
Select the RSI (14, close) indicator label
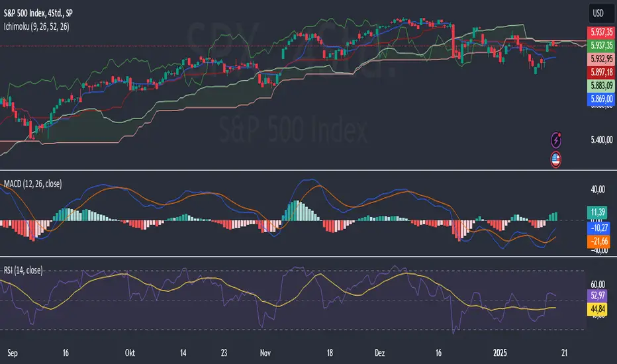coord(23,270)
